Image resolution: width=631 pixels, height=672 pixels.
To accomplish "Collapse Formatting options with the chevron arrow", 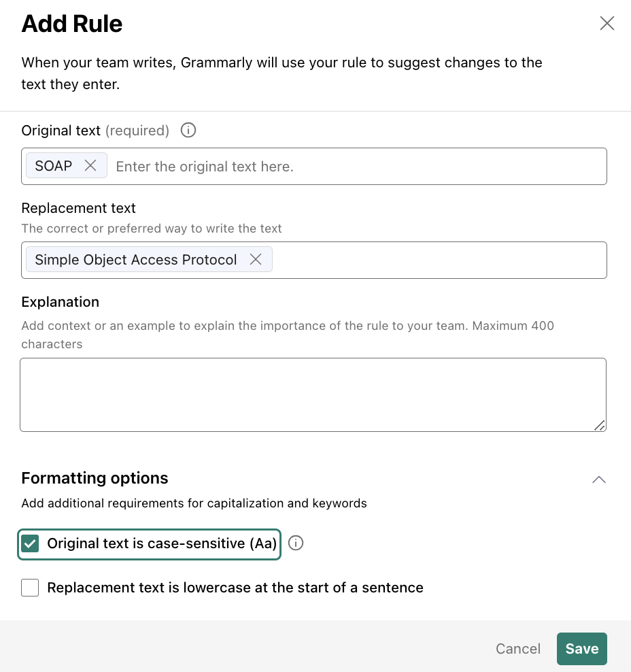I will coord(599,479).
